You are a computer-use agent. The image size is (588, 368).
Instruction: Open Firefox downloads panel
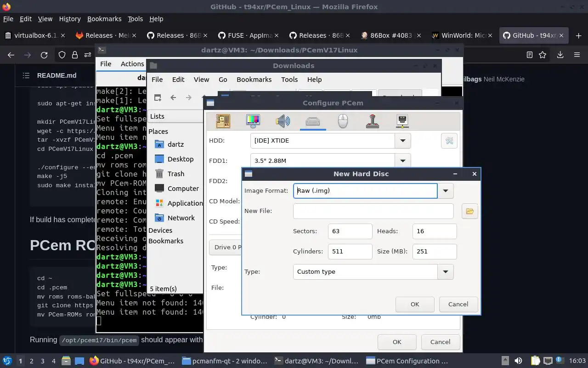tap(560, 55)
